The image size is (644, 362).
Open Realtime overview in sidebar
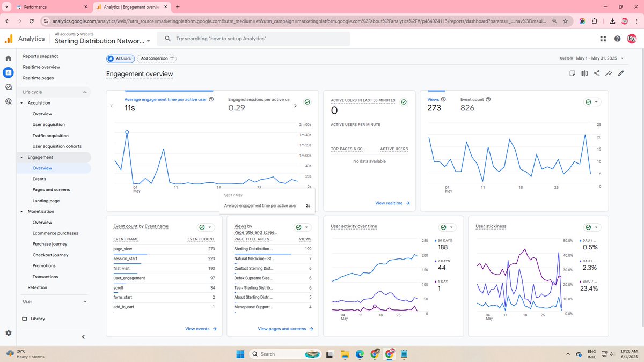[41, 67]
